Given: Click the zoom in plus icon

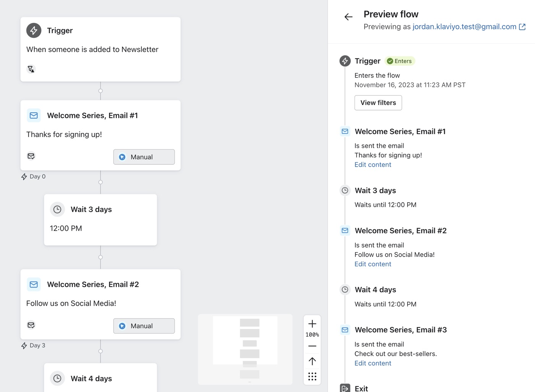Looking at the screenshot, I should (312, 324).
